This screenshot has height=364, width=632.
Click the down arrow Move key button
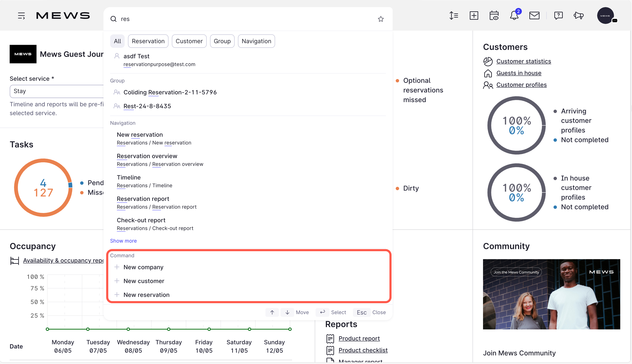[287, 312]
